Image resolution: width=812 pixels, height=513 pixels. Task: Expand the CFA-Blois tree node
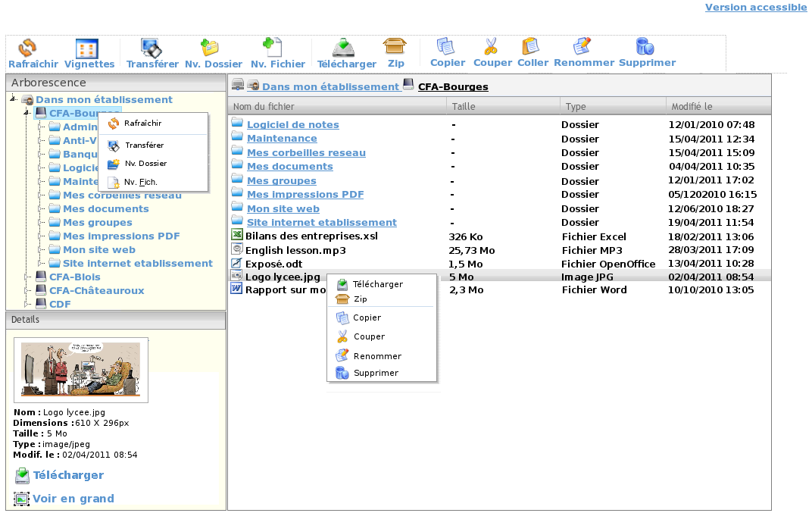pyautogui.click(x=28, y=277)
